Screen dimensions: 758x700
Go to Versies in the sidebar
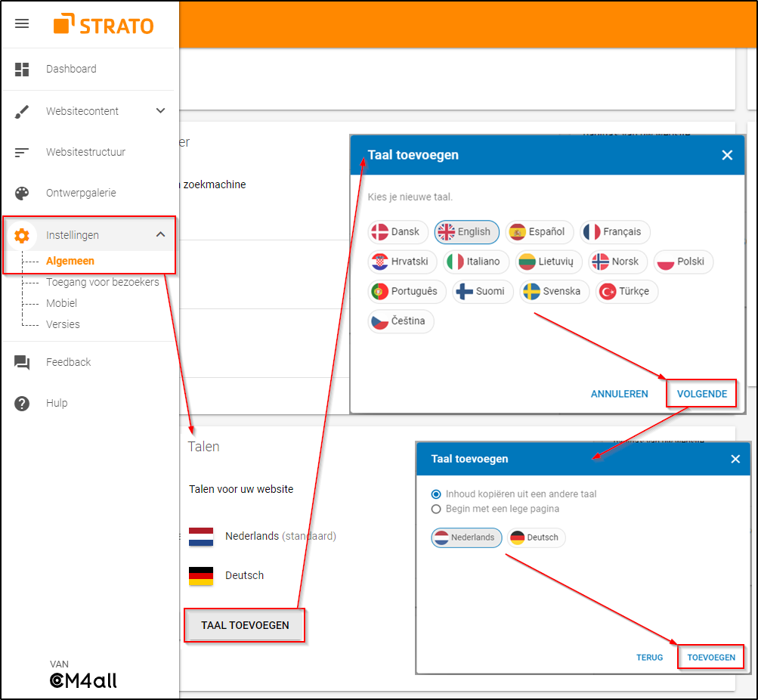(63, 324)
